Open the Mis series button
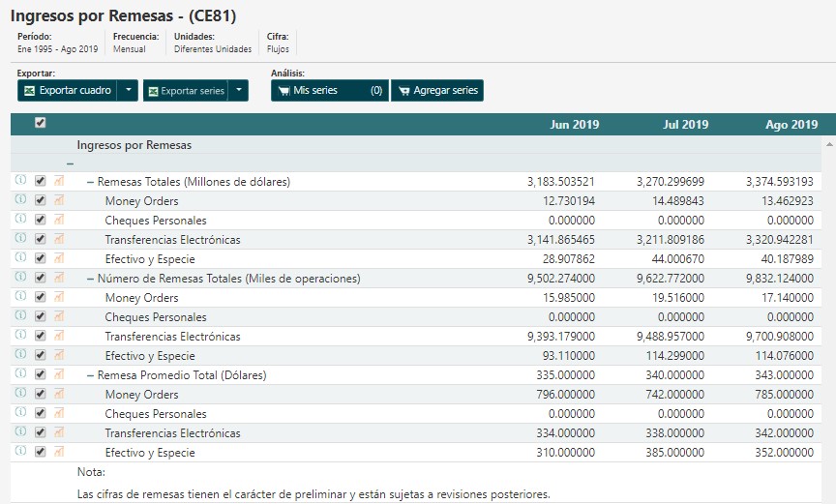 click(329, 91)
